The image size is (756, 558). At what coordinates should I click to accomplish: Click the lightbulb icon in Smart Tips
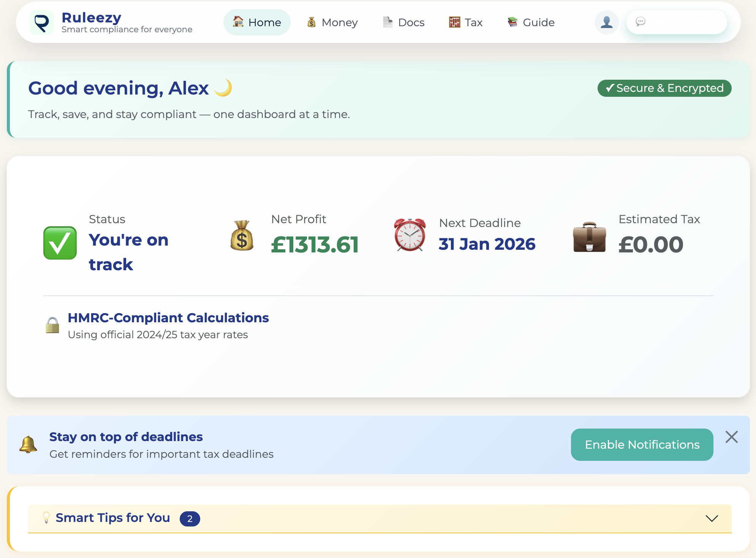point(47,517)
